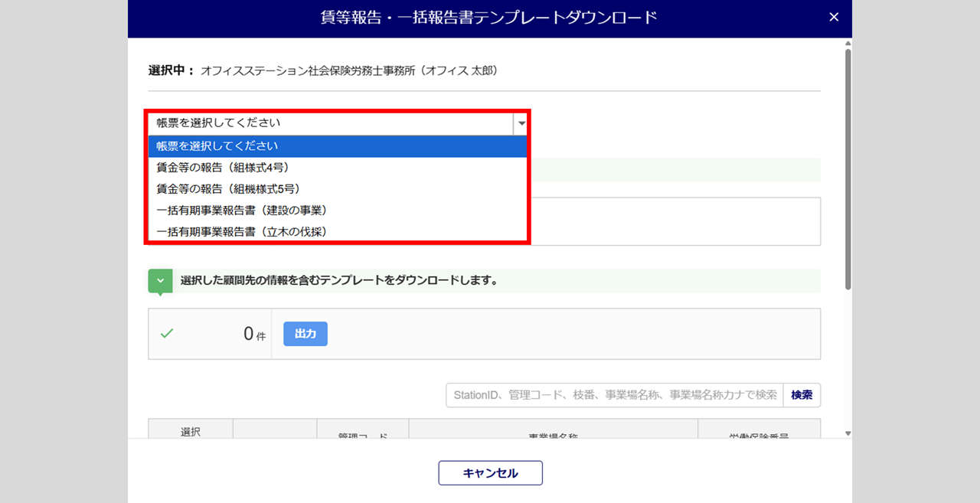The height and width of the screenshot is (503, 980).
Task: Collapse the green chevron beside 選択した顧問先 section
Action: [159, 281]
